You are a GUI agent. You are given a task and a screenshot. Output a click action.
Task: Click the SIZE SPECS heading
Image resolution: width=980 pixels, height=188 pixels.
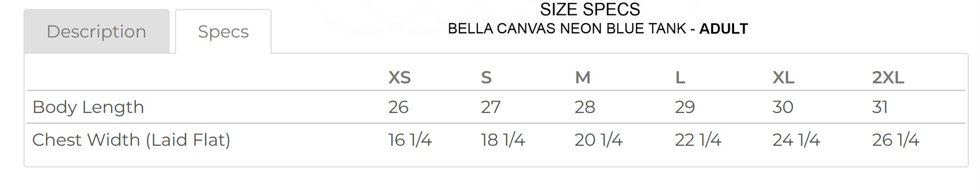tap(590, 9)
